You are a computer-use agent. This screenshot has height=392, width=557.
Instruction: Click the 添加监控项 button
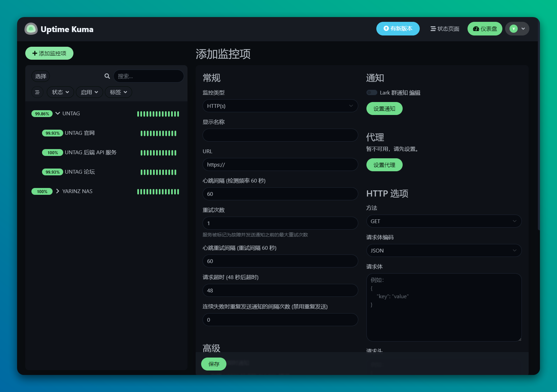[x=49, y=53]
